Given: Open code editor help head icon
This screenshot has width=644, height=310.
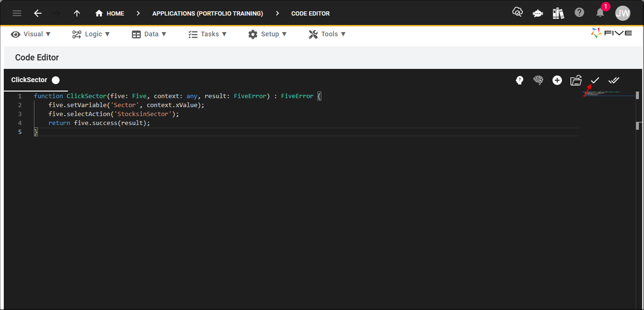Looking at the screenshot, I should (x=519, y=80).
